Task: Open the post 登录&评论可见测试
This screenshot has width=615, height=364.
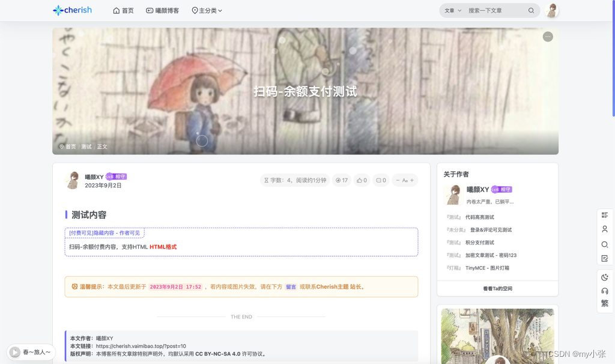Action: (x=491, y=230)
